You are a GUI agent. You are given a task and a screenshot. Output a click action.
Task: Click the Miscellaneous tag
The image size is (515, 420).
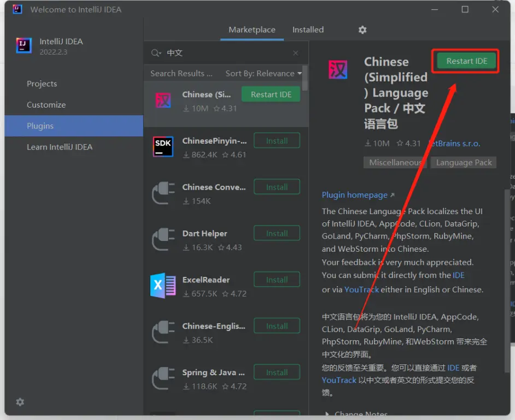point(395,162)
